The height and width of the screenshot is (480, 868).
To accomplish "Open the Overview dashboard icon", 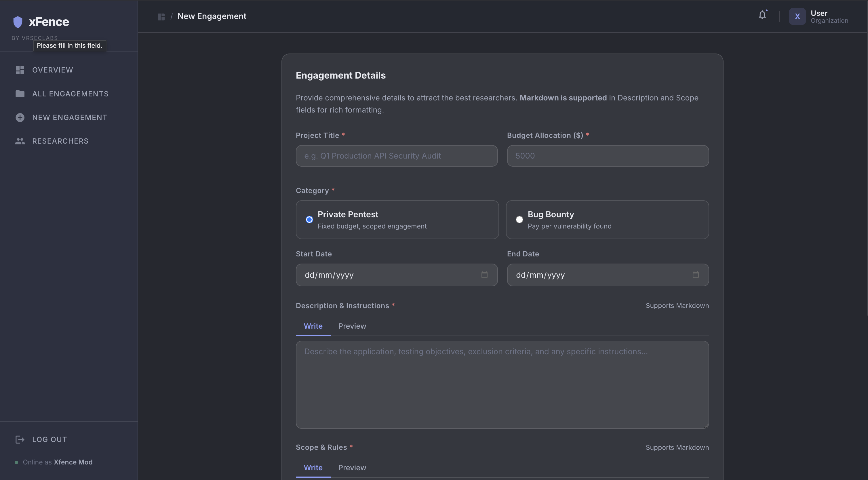I will pyautogui.click(x=20, y=70).
